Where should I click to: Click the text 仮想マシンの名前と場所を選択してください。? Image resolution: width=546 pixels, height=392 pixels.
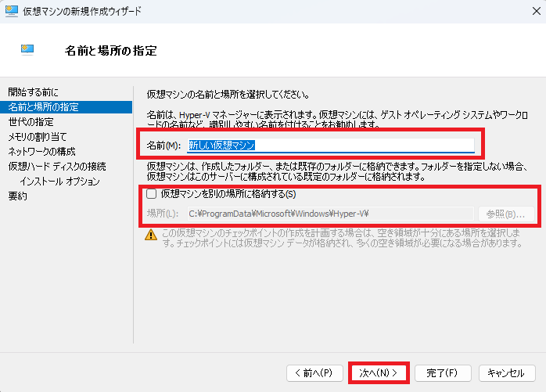click(228, 95)
